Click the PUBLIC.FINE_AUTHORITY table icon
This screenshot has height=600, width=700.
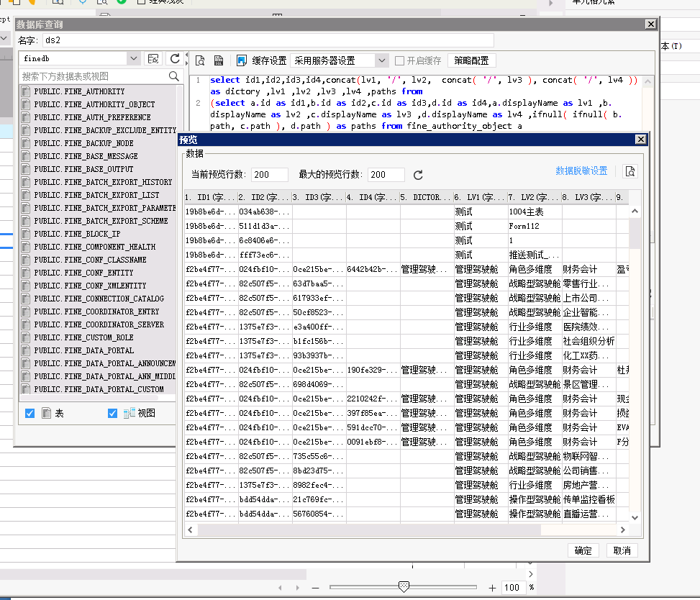(26, 91)
